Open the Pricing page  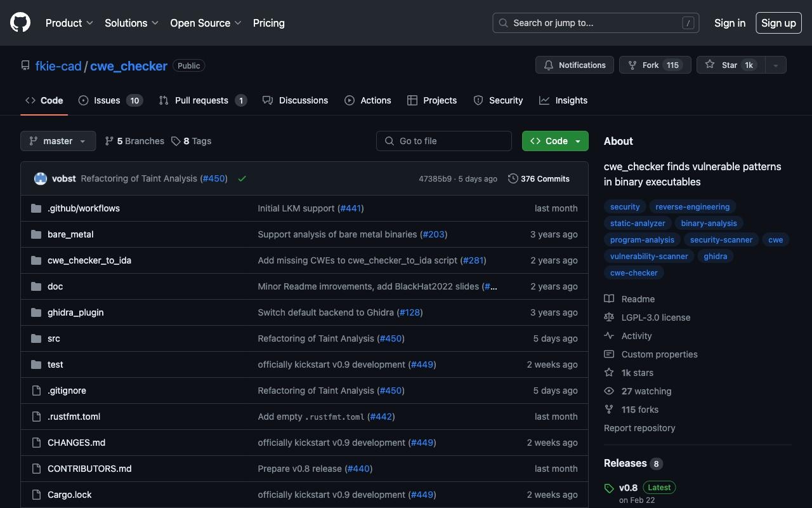(269, 23)
